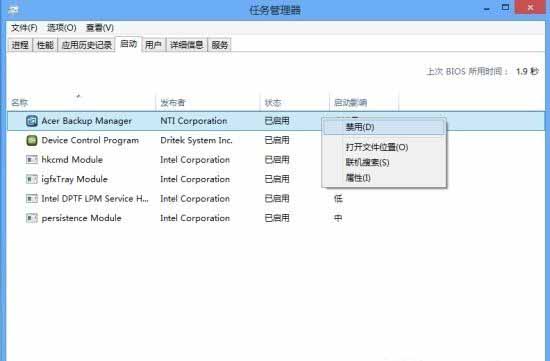This screenshot has height=361, width=550.
Task: Click the Task Manager title bar icon
Action: (x=13, y=10)
